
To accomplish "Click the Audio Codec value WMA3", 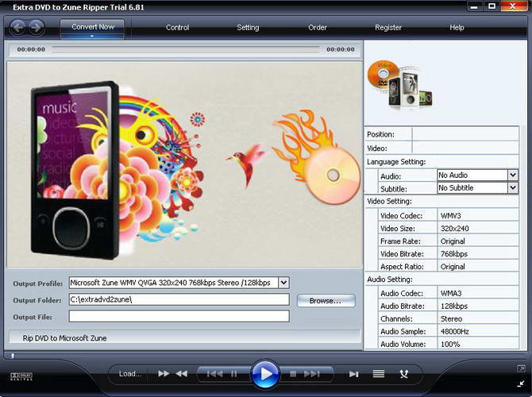I will (x=451, y=293).
